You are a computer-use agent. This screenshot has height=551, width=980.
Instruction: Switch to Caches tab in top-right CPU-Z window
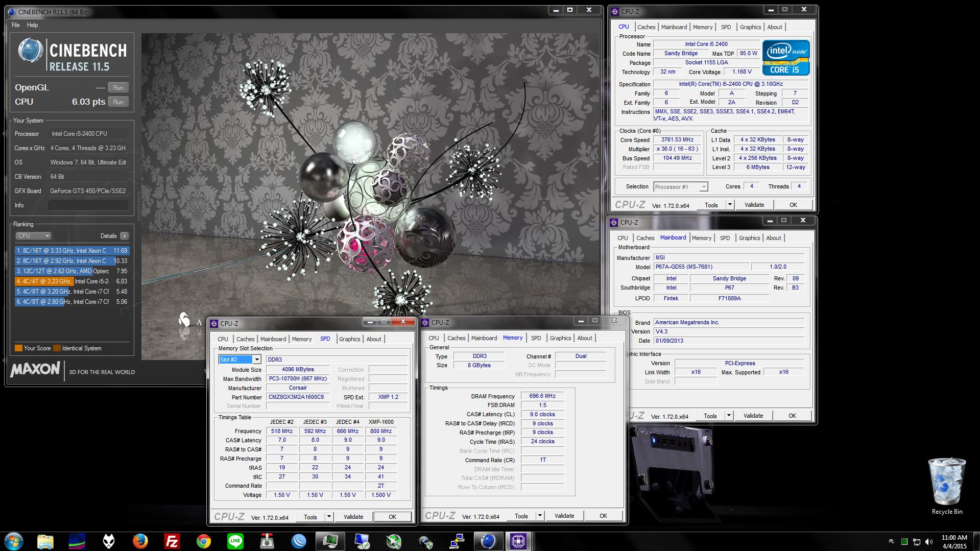coord(646,27)
